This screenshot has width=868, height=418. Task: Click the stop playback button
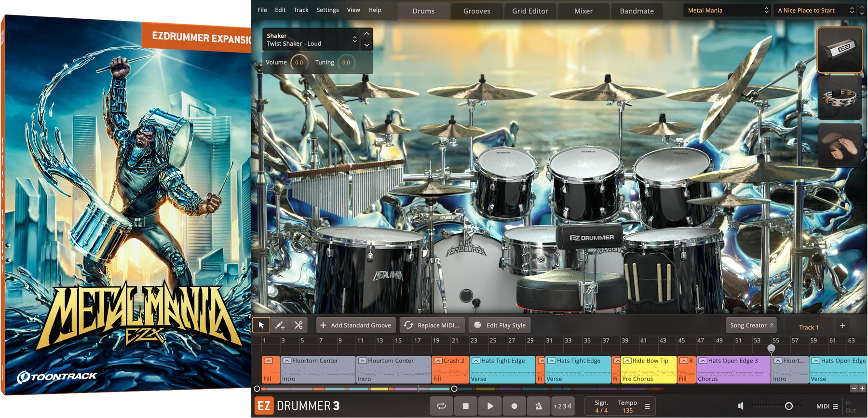click(465, 406)
